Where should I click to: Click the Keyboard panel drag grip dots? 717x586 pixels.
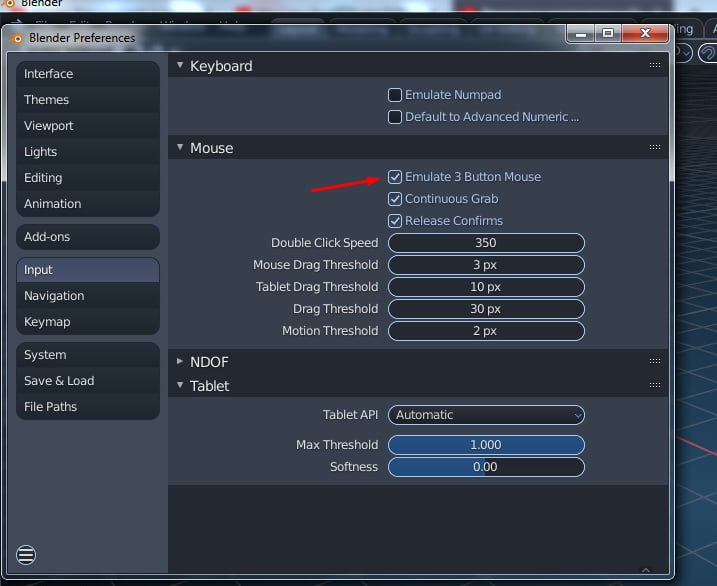654,65
